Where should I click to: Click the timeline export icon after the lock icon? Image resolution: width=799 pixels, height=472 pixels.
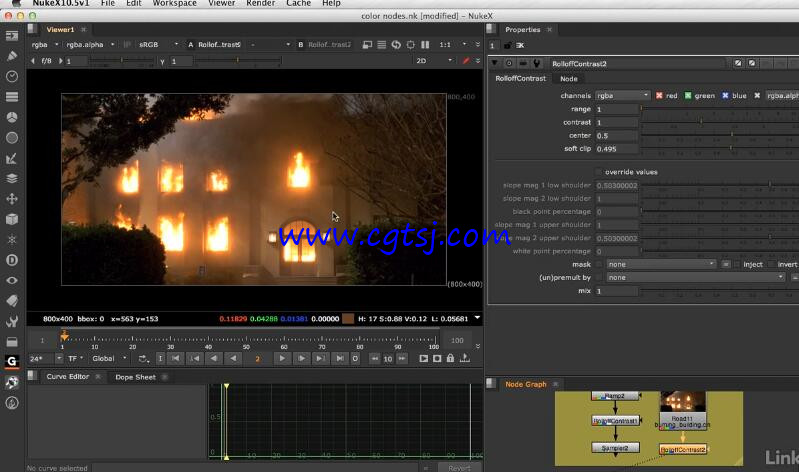[x=465, y=358]
